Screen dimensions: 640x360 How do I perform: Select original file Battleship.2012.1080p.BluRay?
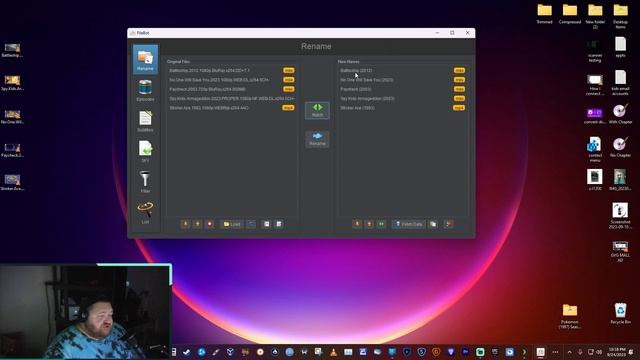[x=231, y=70]
